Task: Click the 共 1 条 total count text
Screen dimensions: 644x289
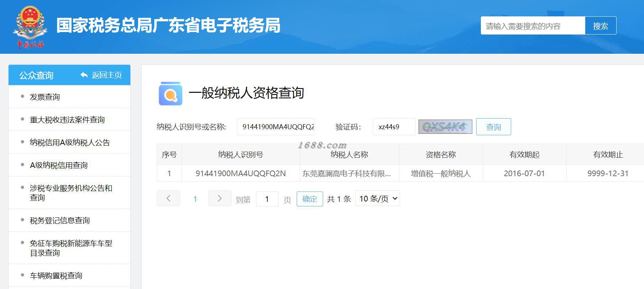Action: click(x=339, y=199)
